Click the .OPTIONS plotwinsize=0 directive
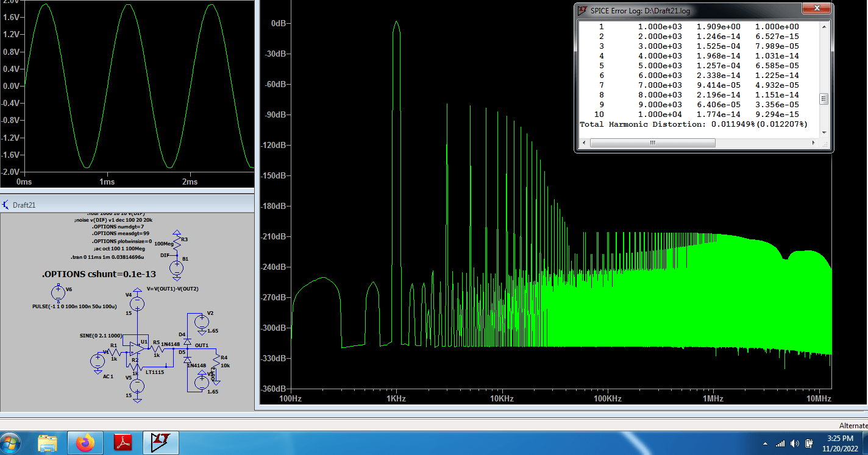This screenshot has height=455, width=868. click(122, 241)
